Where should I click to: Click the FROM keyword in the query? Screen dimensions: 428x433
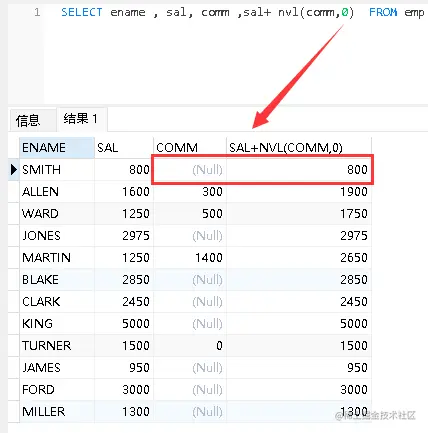coord(383,12)
